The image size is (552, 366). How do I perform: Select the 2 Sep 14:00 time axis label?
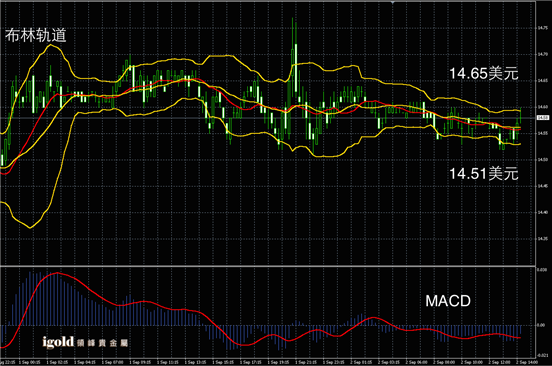coord(527,362)
